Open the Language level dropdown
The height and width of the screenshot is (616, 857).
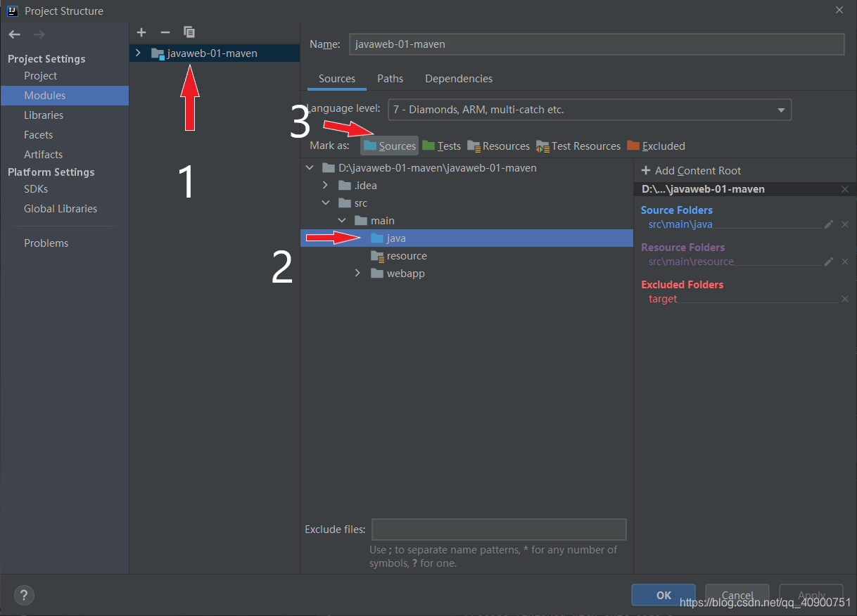pos(590,110)
